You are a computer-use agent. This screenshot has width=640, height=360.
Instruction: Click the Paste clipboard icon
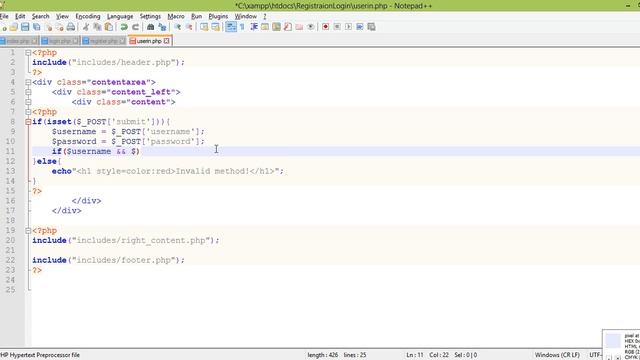(x=109, y=27)
